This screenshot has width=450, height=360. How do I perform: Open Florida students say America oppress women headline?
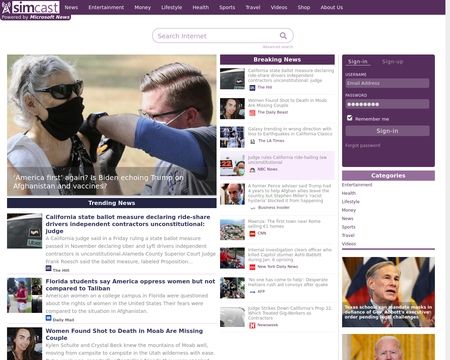pos(130,285)
